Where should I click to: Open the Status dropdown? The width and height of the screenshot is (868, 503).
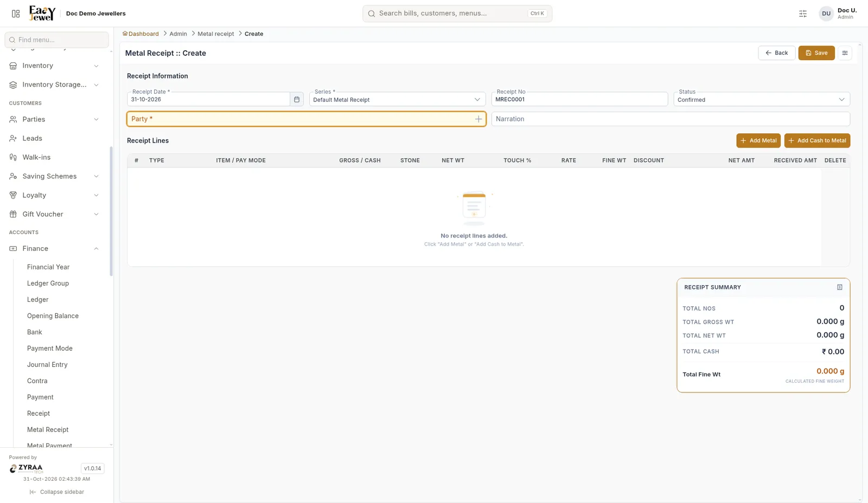tap(762, 99)
